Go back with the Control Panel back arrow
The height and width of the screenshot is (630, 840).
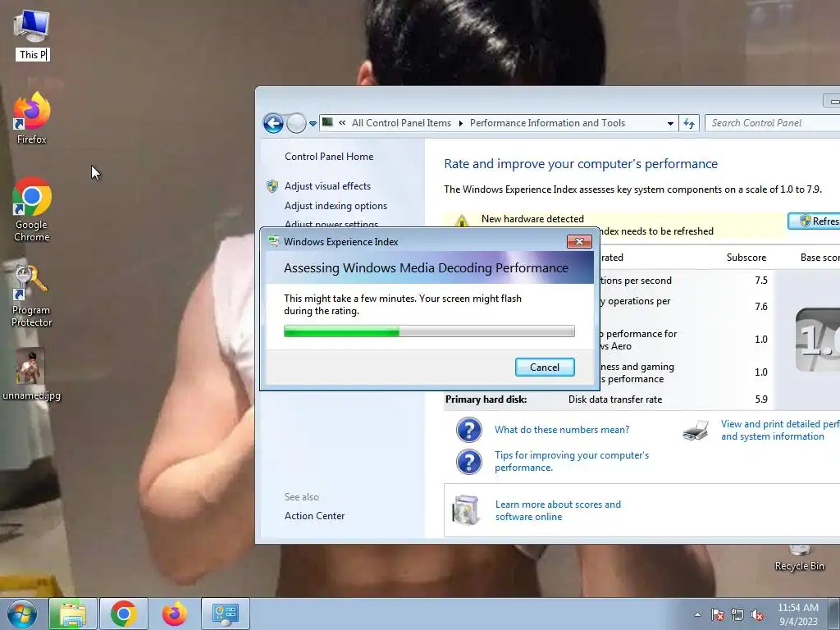click(273, 123)
